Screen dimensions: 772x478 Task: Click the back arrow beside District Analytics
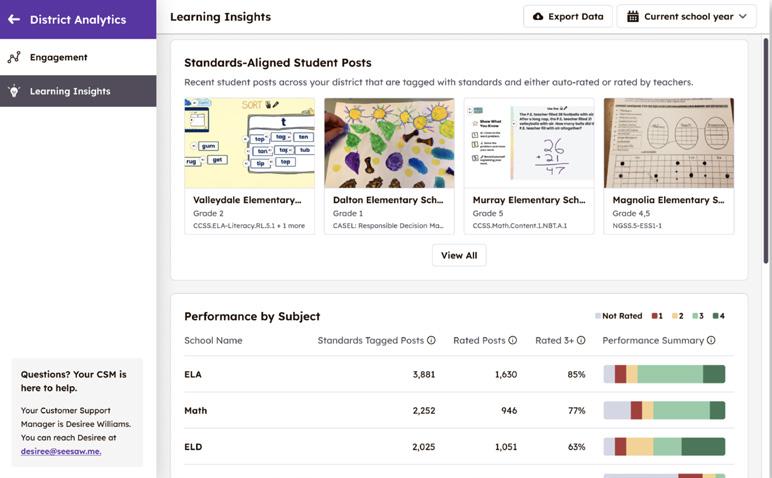[14, 19]
